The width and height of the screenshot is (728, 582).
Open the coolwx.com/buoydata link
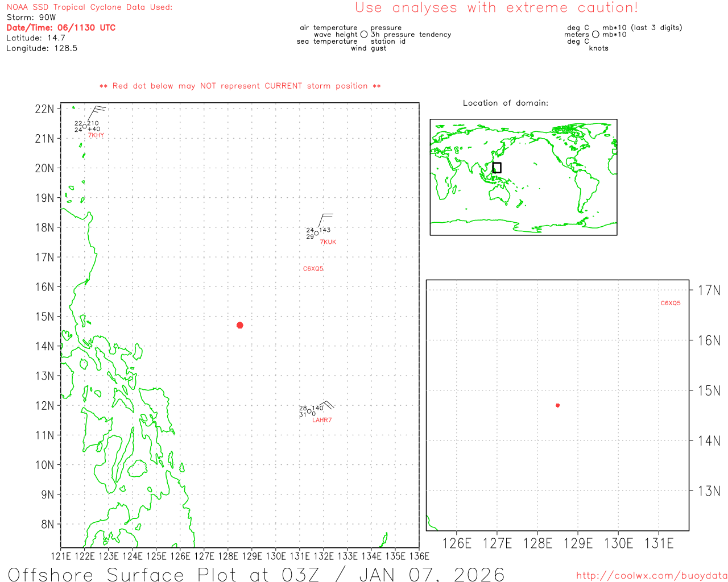(x=651, y=576)
